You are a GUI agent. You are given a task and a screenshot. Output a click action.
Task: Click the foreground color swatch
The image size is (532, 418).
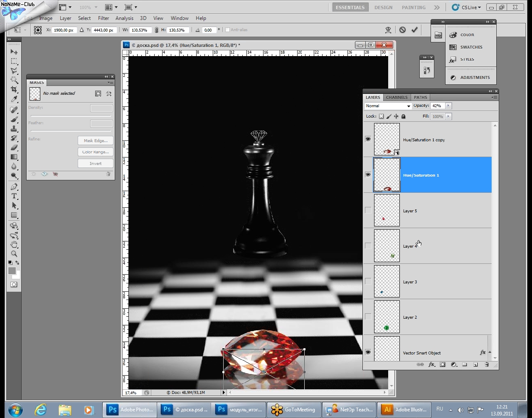[x=12, y=271]
